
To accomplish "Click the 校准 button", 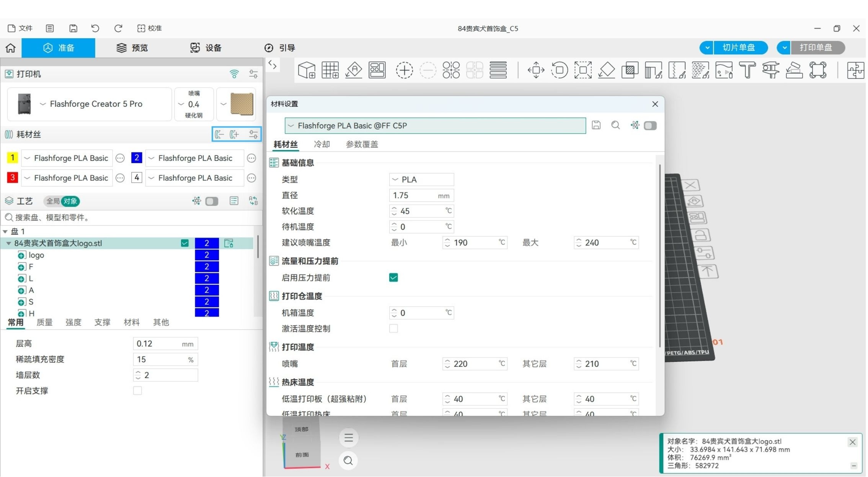I will tap(150, 28).
